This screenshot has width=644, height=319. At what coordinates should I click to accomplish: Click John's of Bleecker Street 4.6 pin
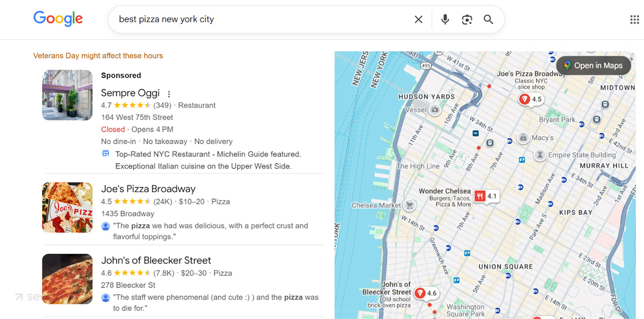tap(426, 293)
